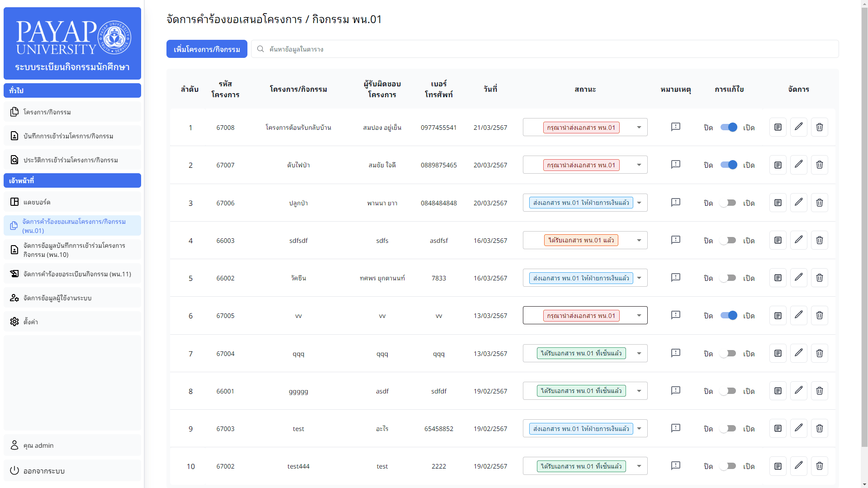Screen dimensions: 868x488
Task: Edit project 67006 with pencil icon
Action: tap(799, 203)
